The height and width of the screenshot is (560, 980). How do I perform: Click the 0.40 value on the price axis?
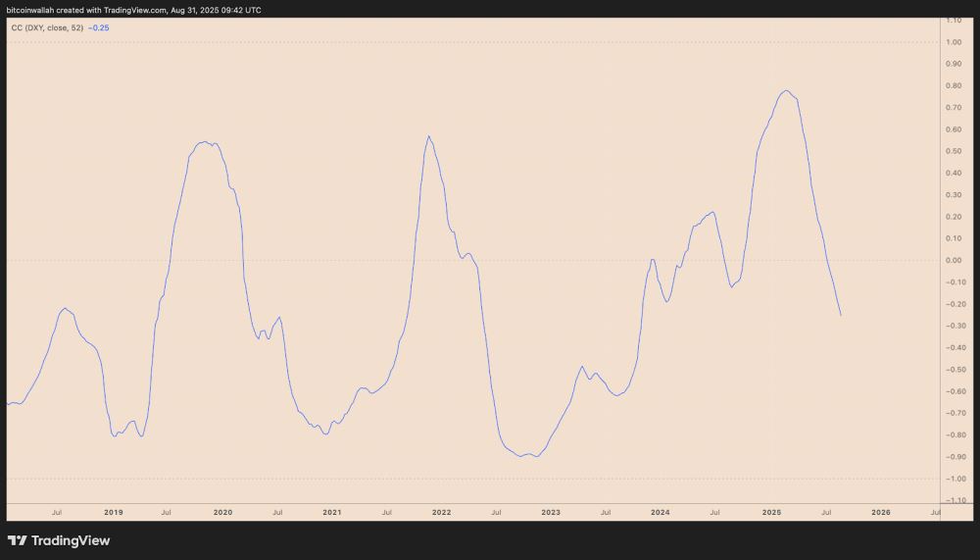tap(954, 174)
